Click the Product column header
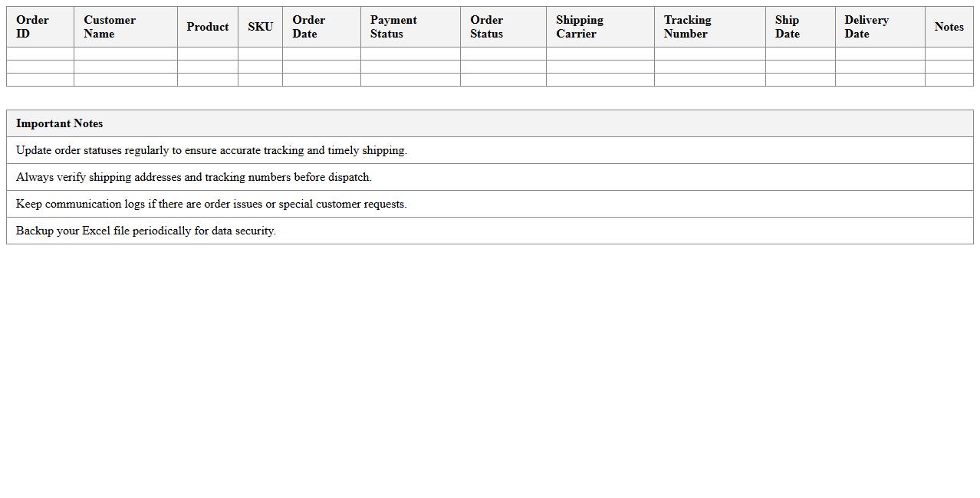 [x=207, y=27]
